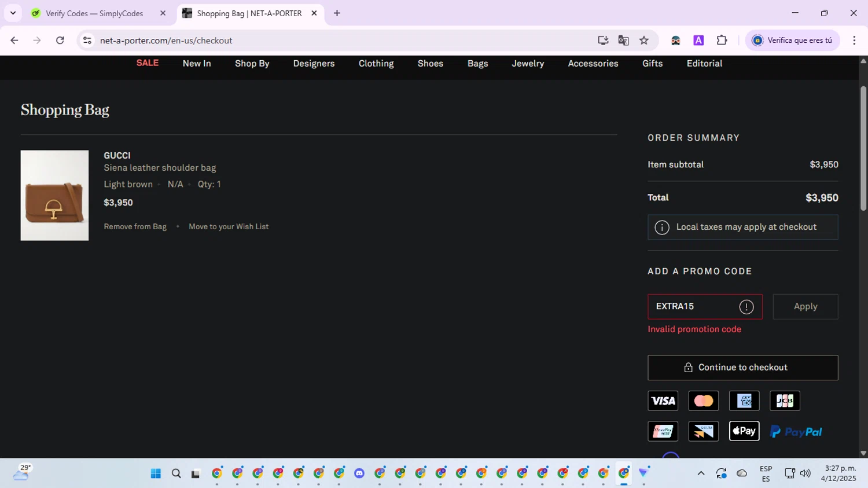Click the Invalid promotion code message
Screen dimensions: 868x488
pyautogui.click(x=694, y=329)
